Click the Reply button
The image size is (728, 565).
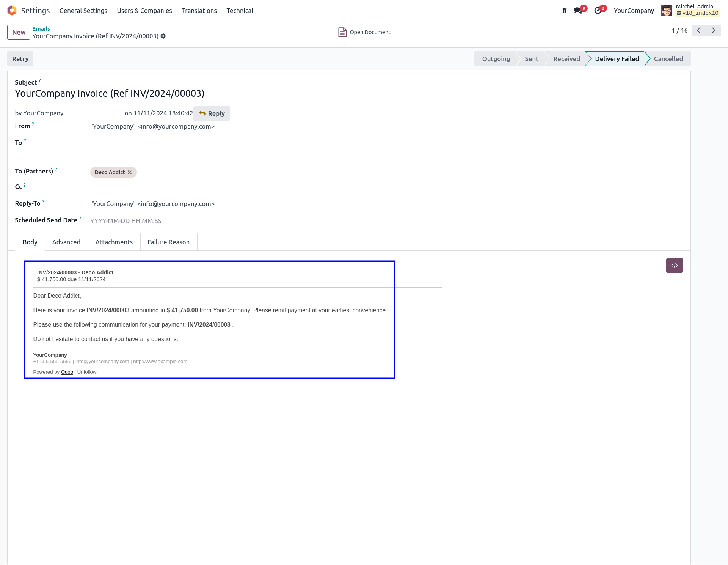pyautogui.click(x=212, y=113)
